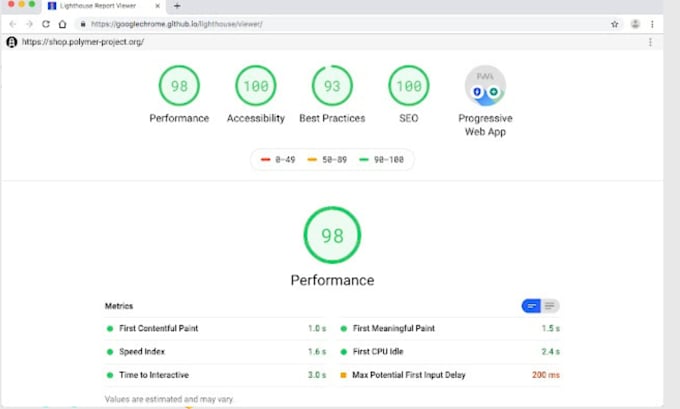This screenshot has height=409, width=680.
Task: Open the Chrome three-dot menu
Action: coord(652,24)
